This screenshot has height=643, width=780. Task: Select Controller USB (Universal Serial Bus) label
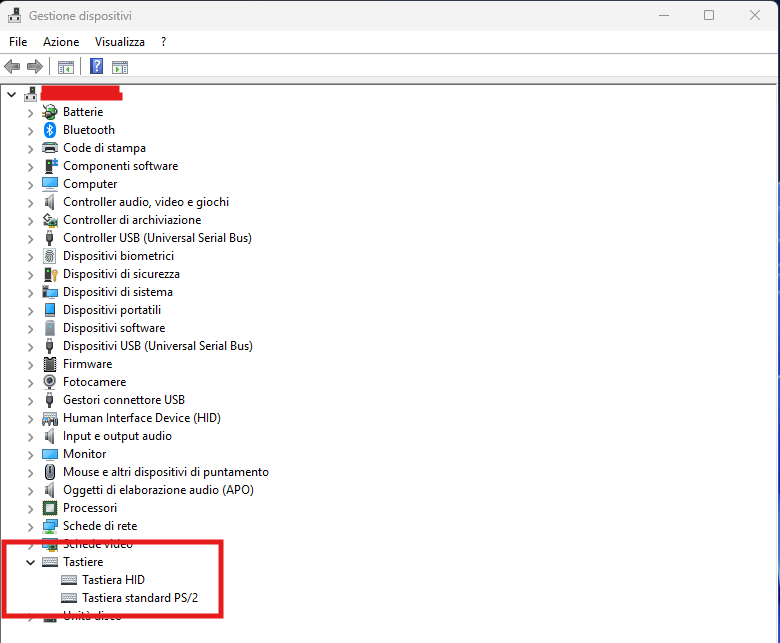pos(157,238)
